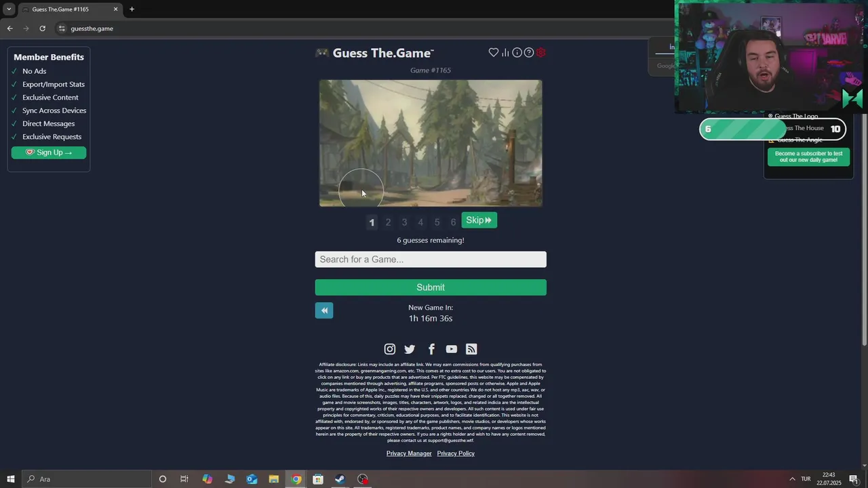Click the Exclusive Requests benefit text
The image size is (868, 488).
pyautogui.click(x=52, y=137)
